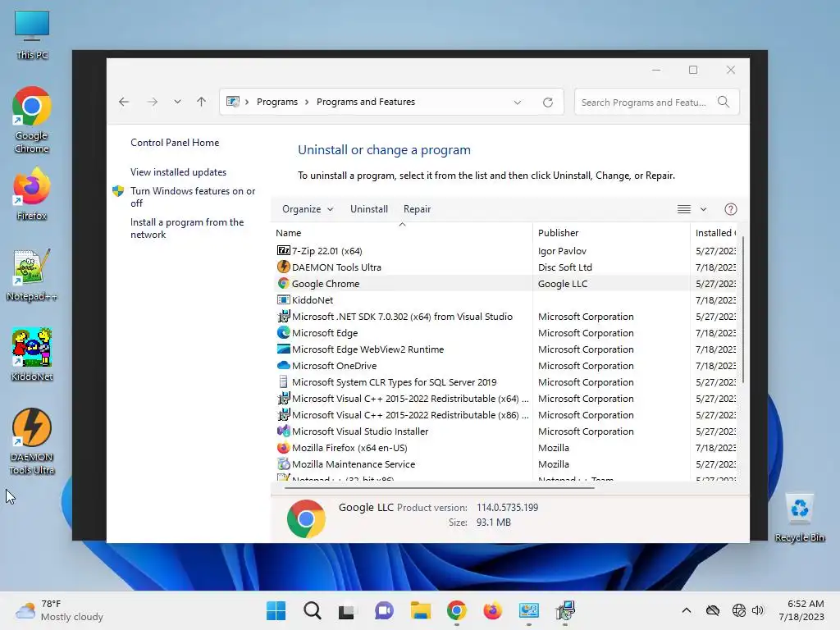
Task: Expand the address bar history dropdown
Action: coord(517,102)
